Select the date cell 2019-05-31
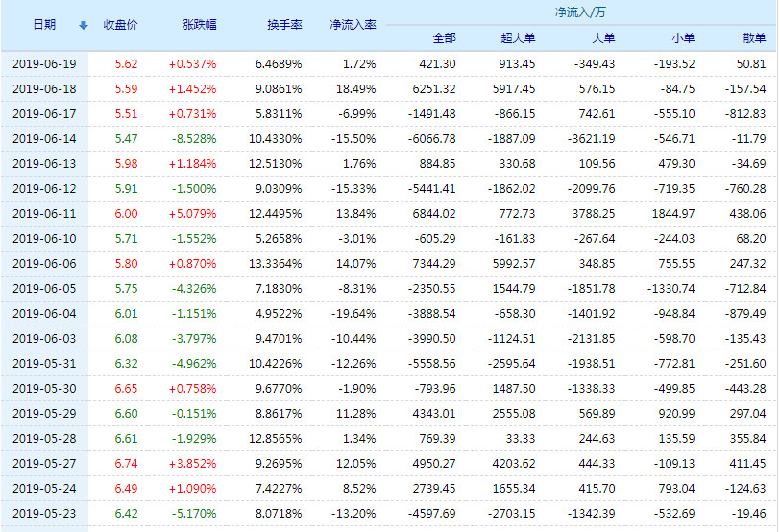 [44, 363]
